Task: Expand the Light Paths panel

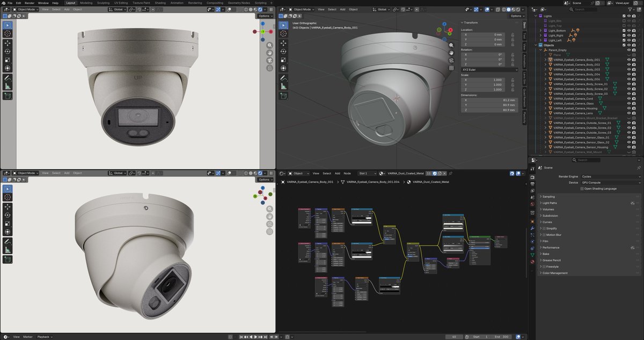Action: (x=550, y=203)
